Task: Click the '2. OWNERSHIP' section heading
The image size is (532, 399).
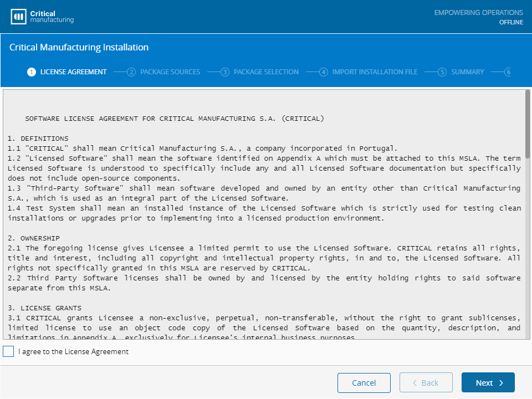Action: (34, 238)
